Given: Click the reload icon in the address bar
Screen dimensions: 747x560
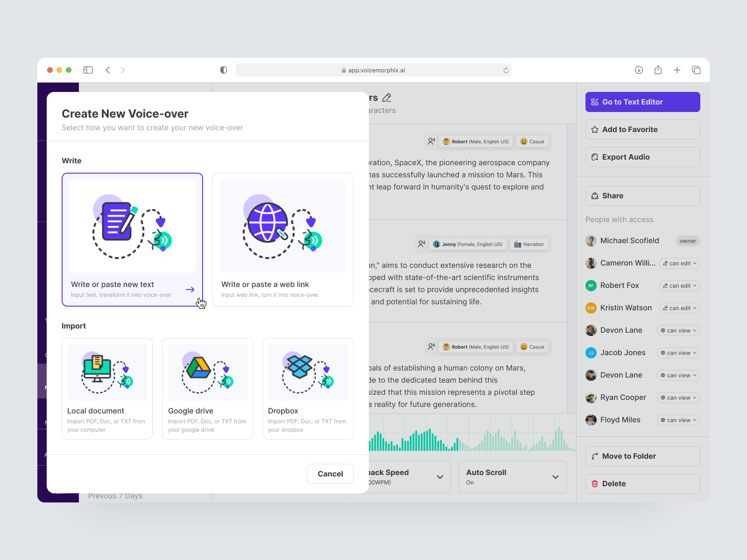Looking at the screenshot, I should click(x=506, y=70).
